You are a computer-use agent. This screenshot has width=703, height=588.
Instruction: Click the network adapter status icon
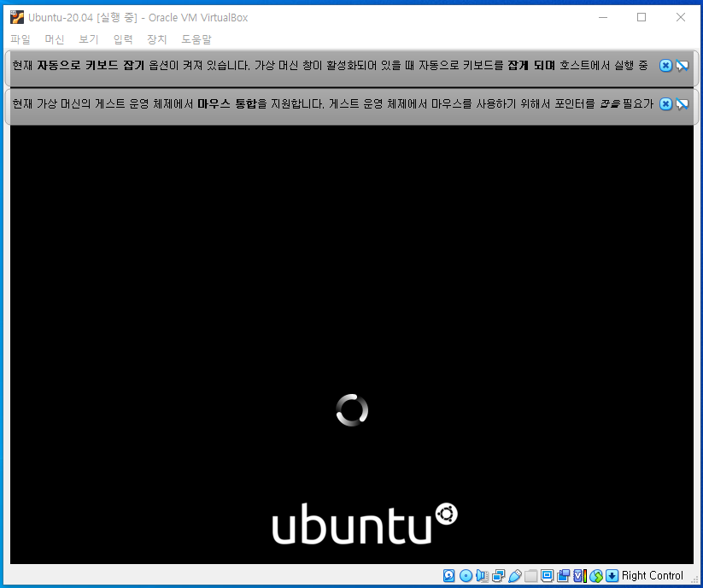(498, 575)
